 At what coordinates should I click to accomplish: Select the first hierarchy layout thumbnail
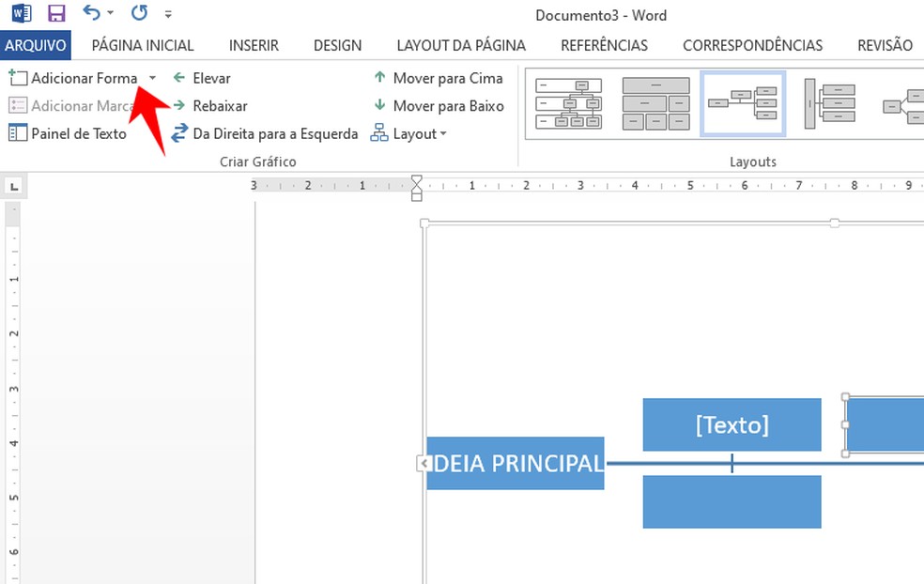coord(568,103)
